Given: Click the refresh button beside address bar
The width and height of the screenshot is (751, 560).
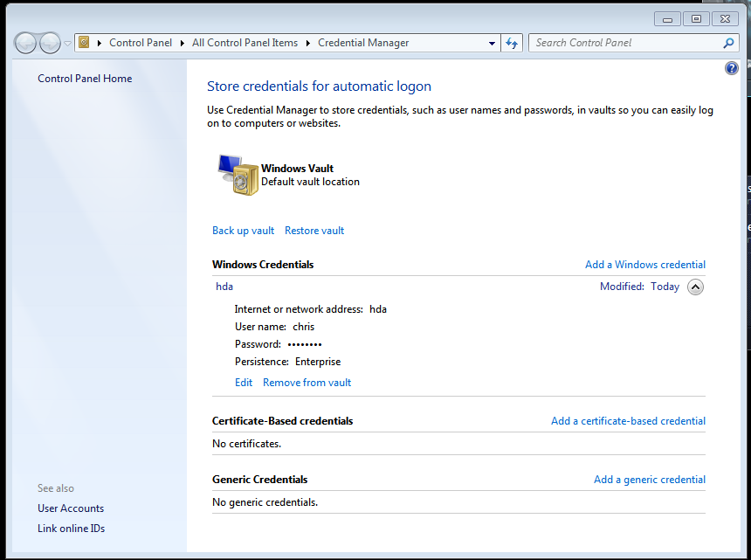Looking at the screenshot, I should (512, 43).
